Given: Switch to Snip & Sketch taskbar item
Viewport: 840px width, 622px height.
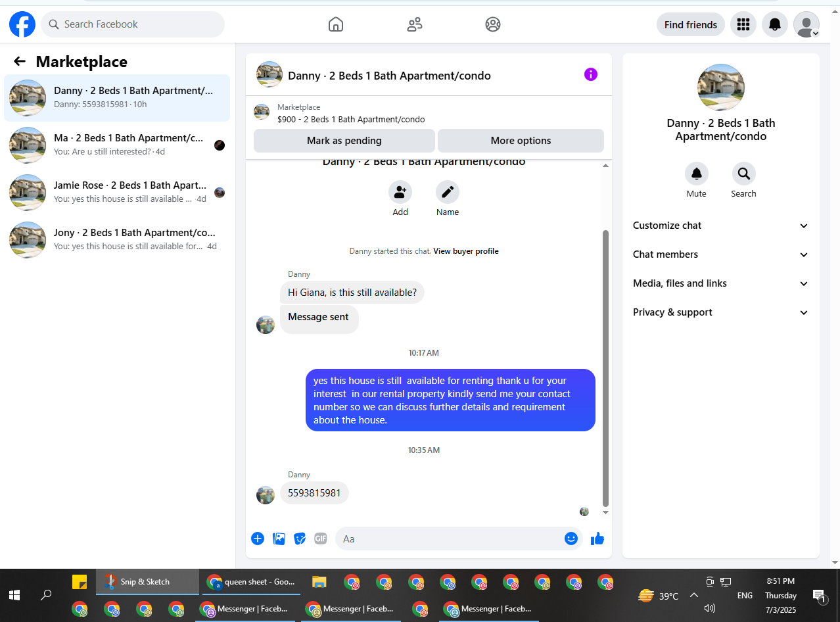Looking at the screenshot, I should click(x=147, y=582).
